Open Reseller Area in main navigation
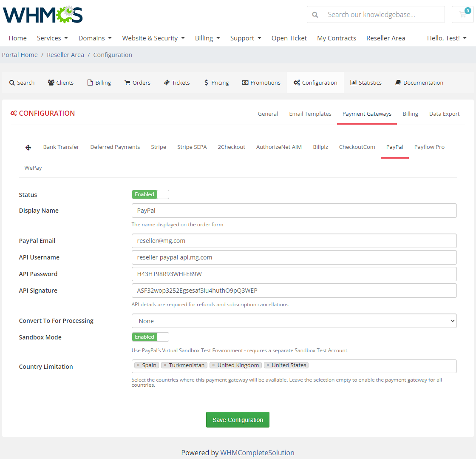 tap(385, 38)
